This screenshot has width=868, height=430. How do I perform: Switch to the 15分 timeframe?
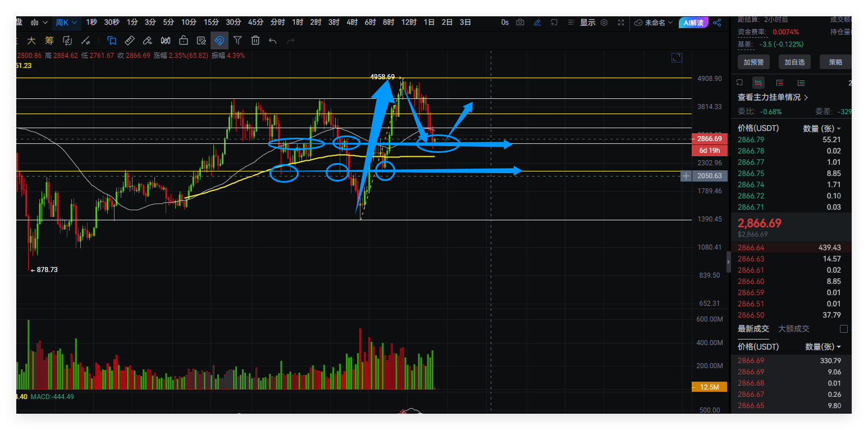click(x=211, y=22)
